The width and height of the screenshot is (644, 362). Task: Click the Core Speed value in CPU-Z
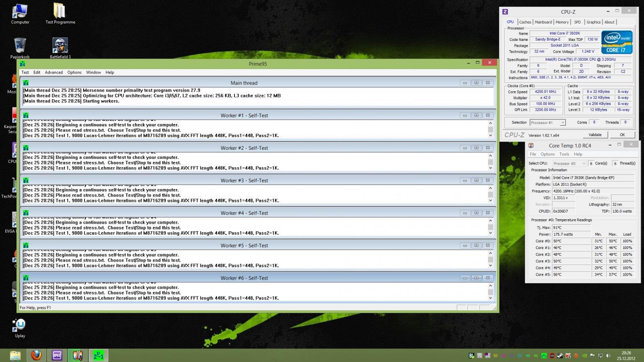[545, 92]
